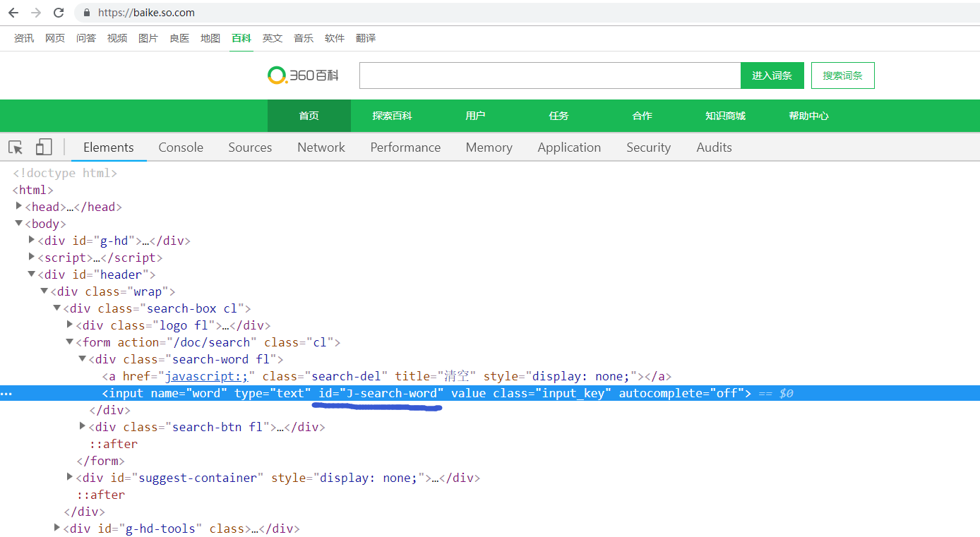Click the 进入词条 button
The image size is (980, 537).
tap(772, 76)
